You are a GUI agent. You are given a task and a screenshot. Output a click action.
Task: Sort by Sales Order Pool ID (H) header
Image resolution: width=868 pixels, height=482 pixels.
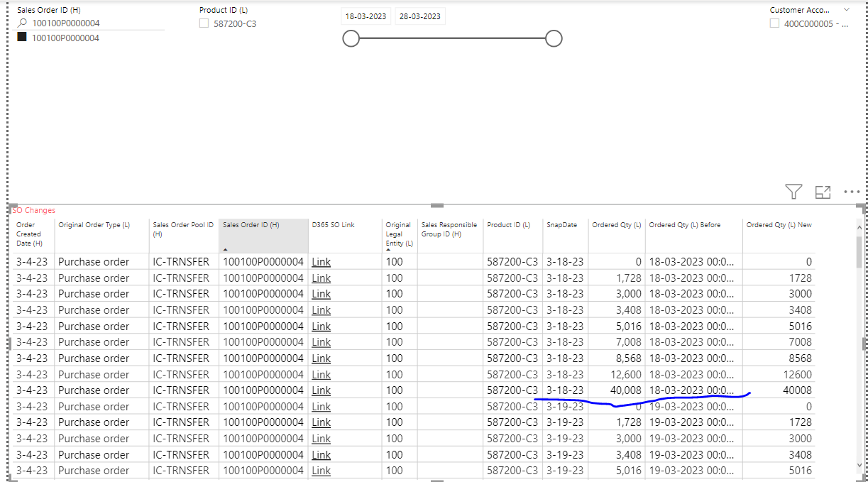pos(184,235)
